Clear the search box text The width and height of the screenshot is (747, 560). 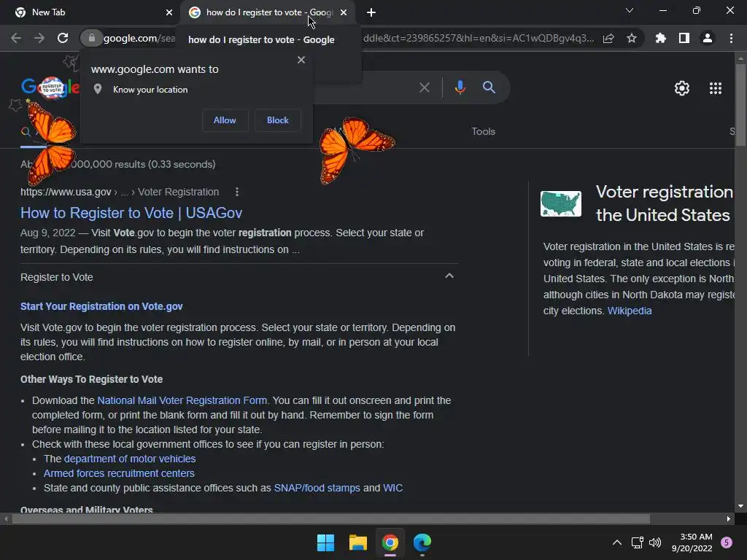tap(424, 87)
